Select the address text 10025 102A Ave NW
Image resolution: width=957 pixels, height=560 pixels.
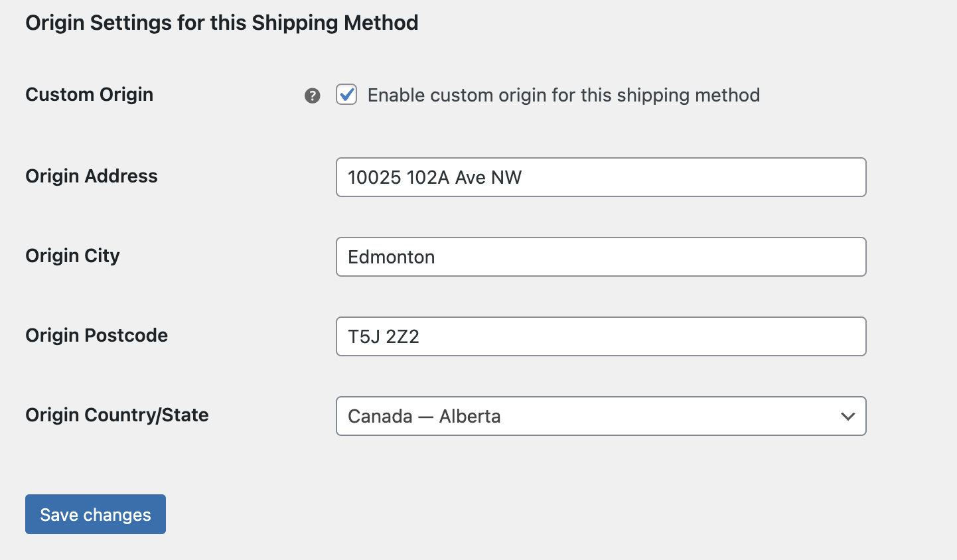click(x=435, y=177)
